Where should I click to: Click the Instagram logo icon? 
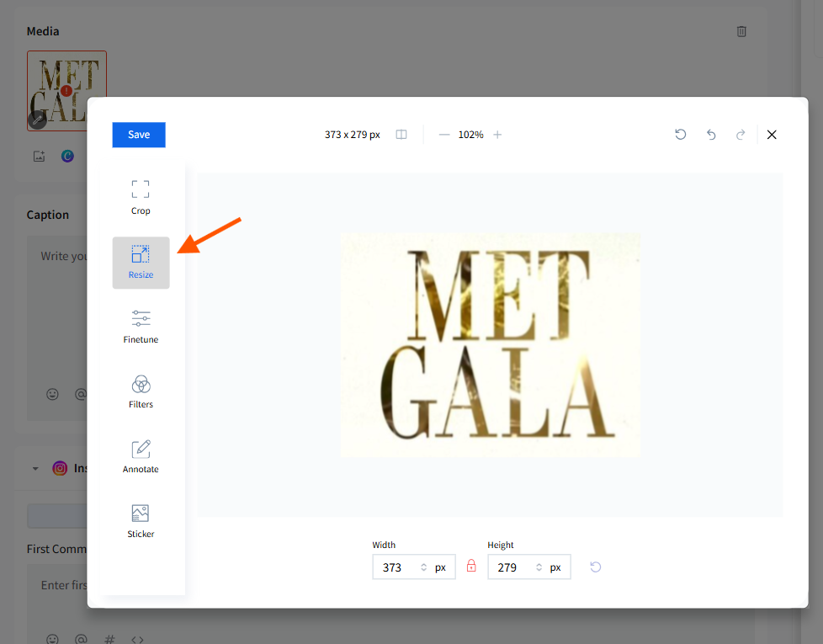[60, 468]
